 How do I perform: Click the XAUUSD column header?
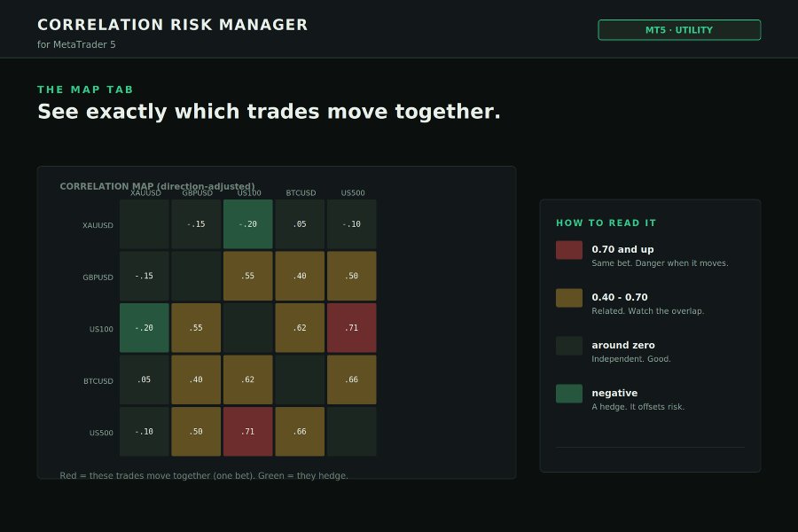point(145,193)
